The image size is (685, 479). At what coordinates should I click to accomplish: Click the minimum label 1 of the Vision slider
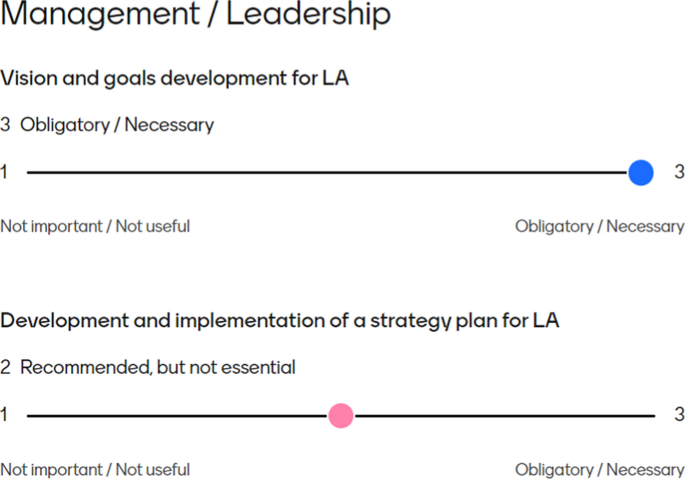pyautogui.click(x=4, y=173)
